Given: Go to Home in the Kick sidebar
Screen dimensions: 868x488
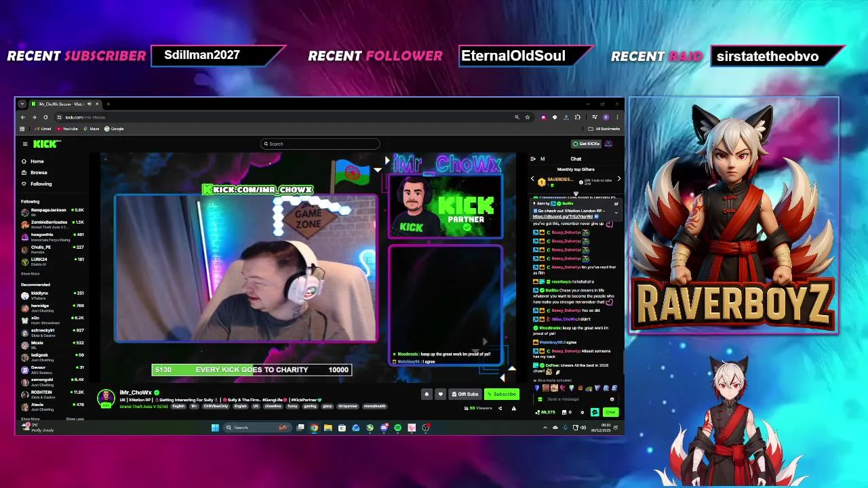Looking at the screenshot, I should (x=33, y=161).
